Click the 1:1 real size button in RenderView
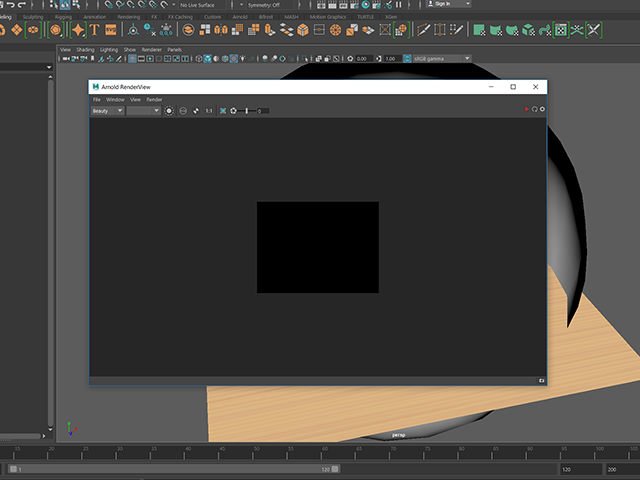The height and width of the screenshot is (480, 640). click(209, 111)
